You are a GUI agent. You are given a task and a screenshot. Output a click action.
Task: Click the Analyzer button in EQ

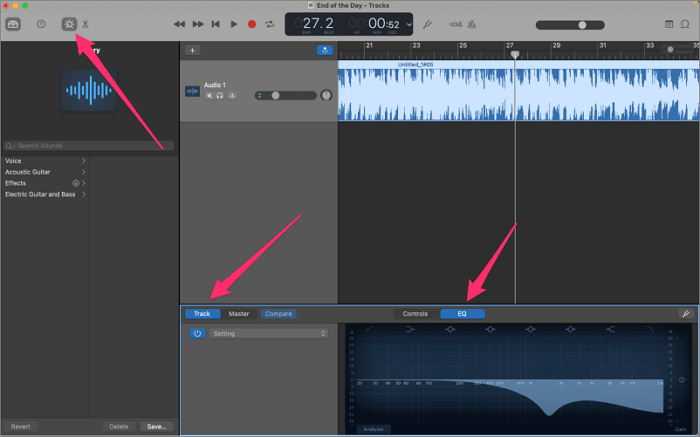[374, 428]
